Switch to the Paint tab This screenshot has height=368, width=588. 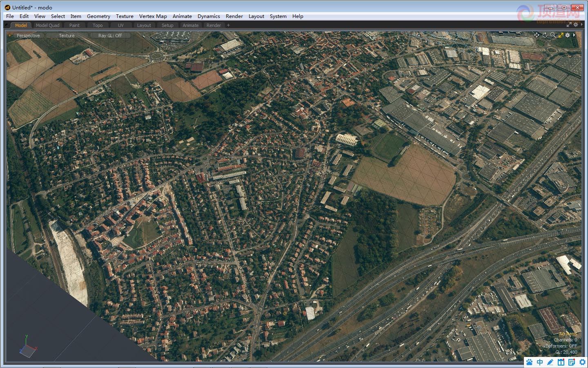(74, 25)
